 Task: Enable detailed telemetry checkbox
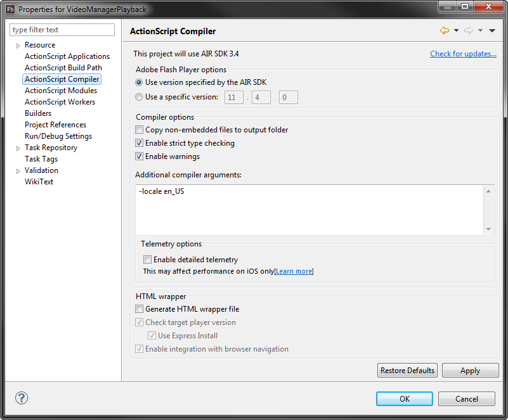point(147,260)
